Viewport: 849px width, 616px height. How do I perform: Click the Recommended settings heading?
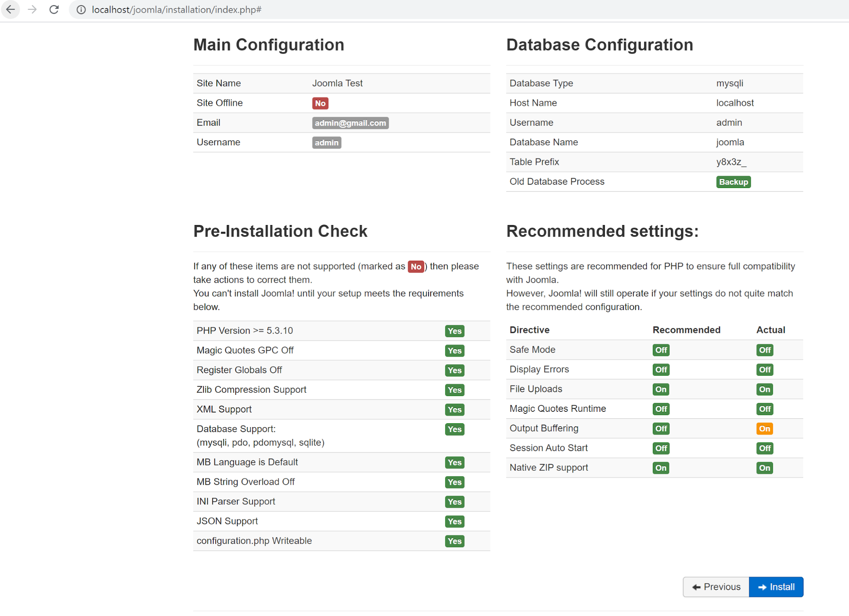point(602,231)
